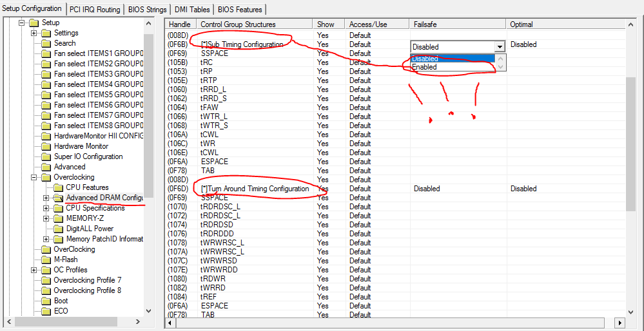Select the tWR row label

(208, 144)
